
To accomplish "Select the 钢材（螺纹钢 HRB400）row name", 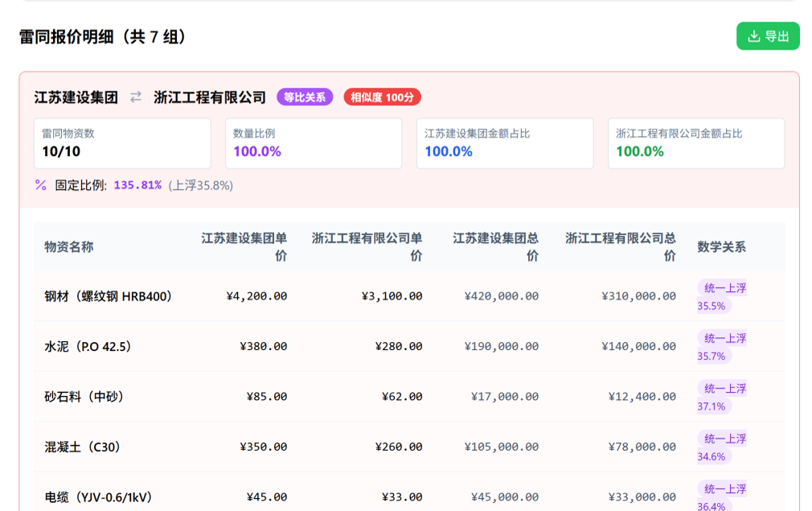I will (109, 296).
